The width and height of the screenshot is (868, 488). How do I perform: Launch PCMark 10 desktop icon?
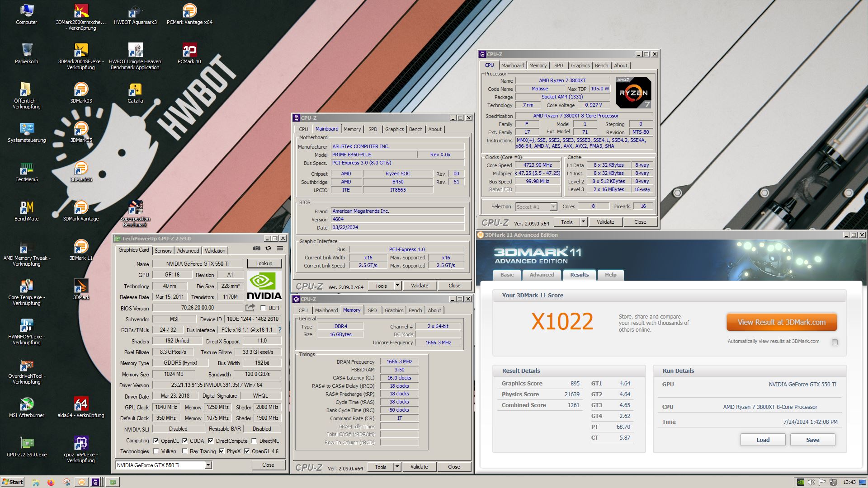coord(189,53)
